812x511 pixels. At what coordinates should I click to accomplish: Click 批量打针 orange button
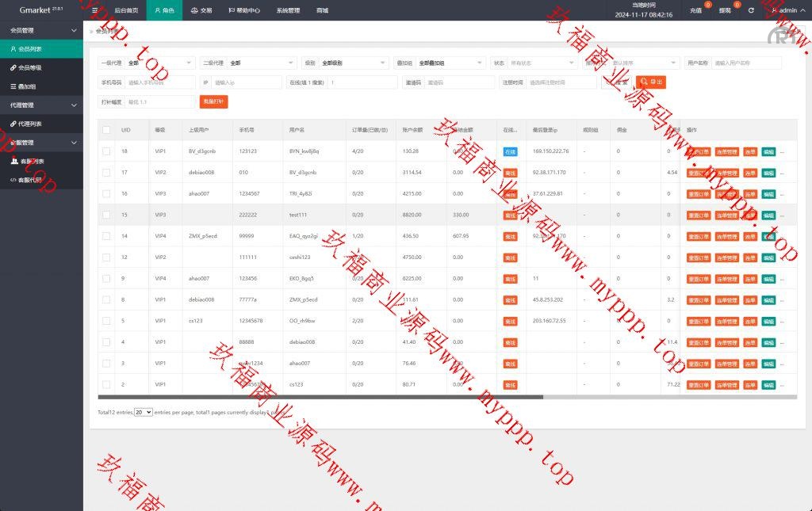pos(213,101)
